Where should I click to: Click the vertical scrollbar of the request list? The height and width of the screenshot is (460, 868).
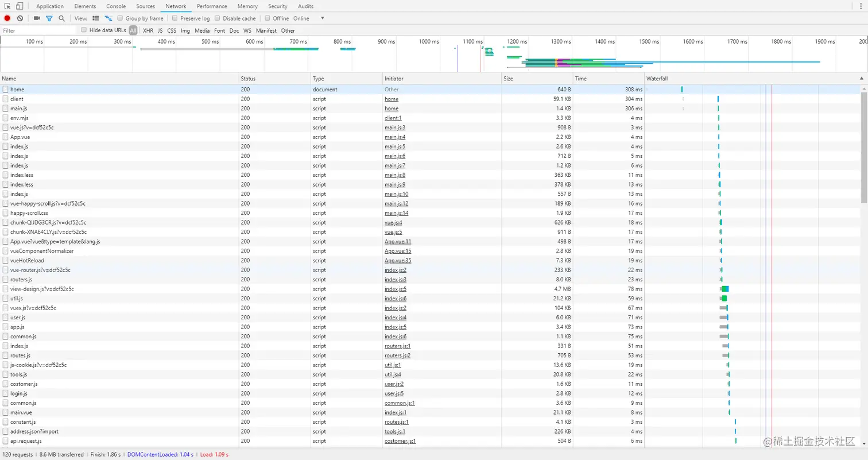865,146
